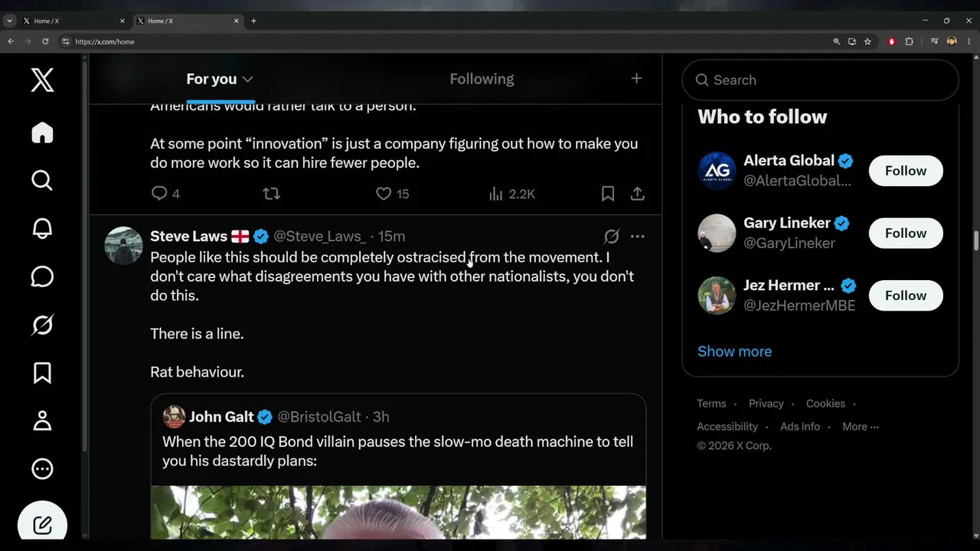Open Gary Lineker profile name

[x=787, y=223]
